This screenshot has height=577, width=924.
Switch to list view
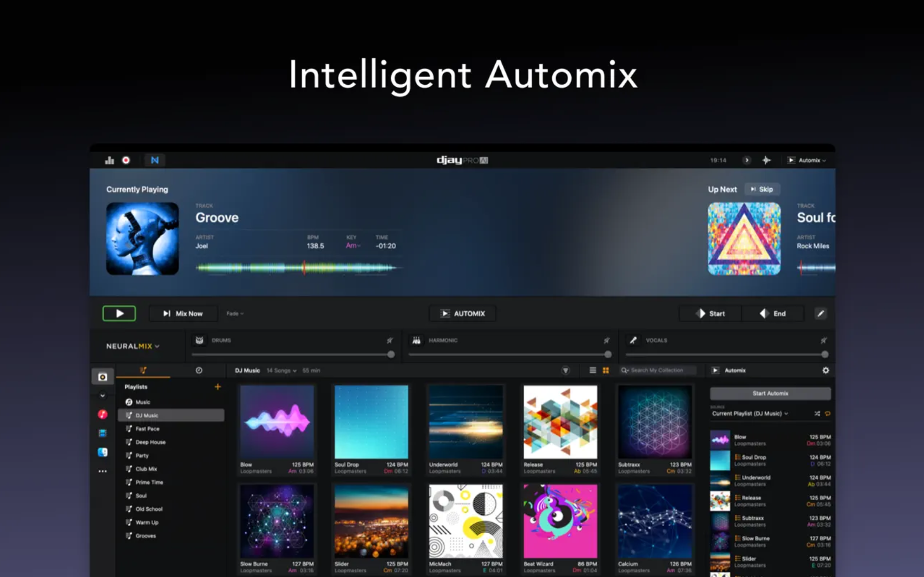click(593, 370)
